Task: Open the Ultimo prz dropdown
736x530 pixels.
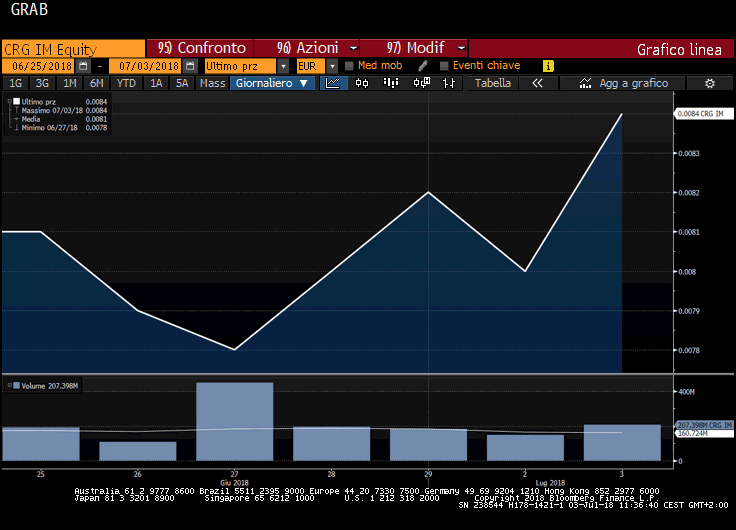Action: (284, 66)
